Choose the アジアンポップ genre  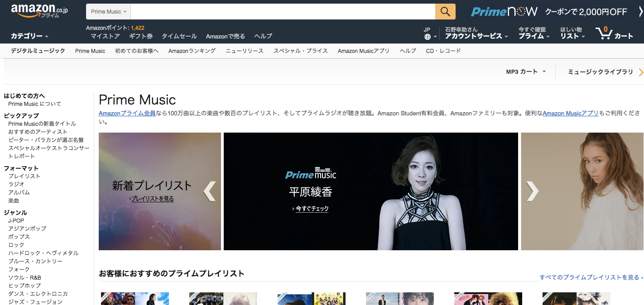coord(27,229)
